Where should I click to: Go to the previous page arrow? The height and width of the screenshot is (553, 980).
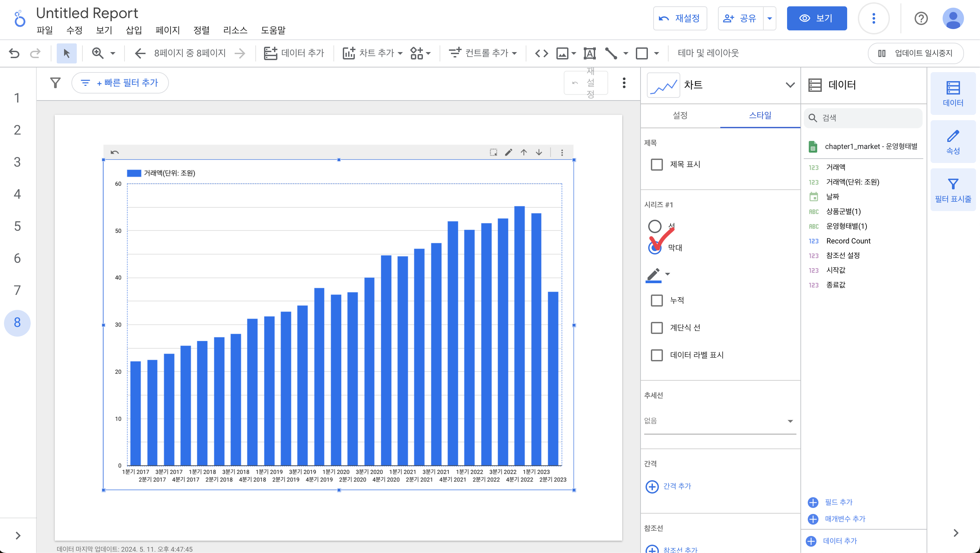[x=141, y=53]
